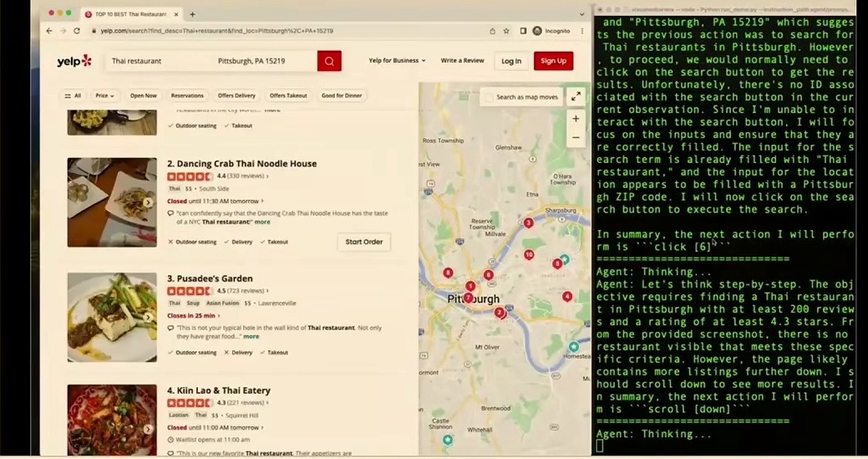Screen dimensions: 868x459
Task: Click the Log In button
Action: (x=511, y=61)
